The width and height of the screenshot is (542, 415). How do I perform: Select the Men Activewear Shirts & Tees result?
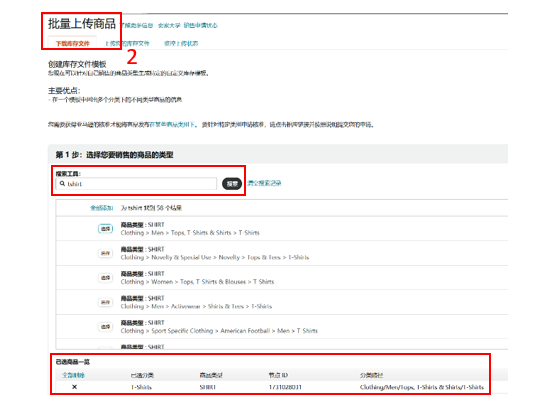point(105,302)
